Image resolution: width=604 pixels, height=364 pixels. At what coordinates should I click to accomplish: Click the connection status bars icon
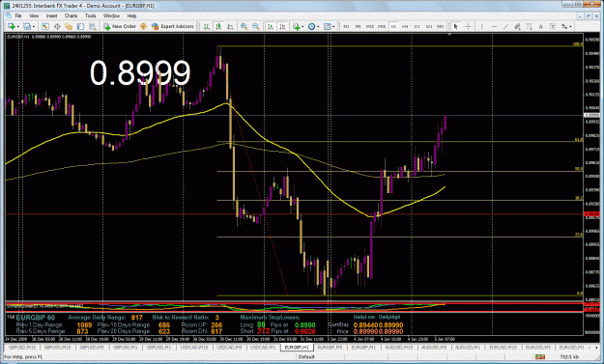pos(539,357)
